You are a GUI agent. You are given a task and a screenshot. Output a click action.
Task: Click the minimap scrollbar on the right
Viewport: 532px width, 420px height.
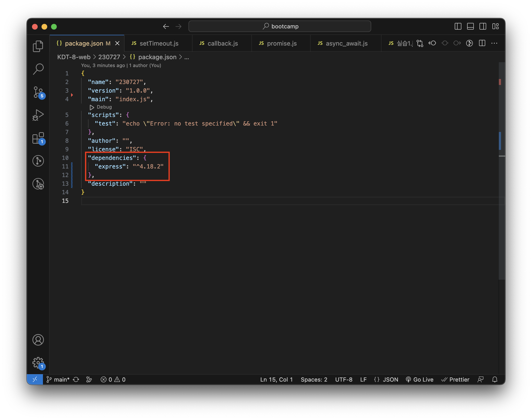tap(502, 171)
